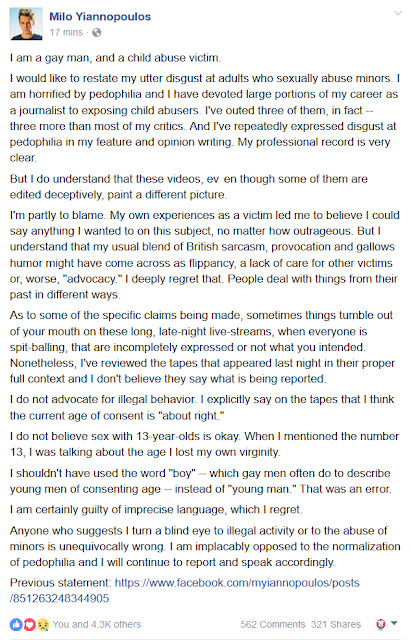View the 321 Shares
The height and width of the screenshot is (640, 411).
[x=336, y=624]
